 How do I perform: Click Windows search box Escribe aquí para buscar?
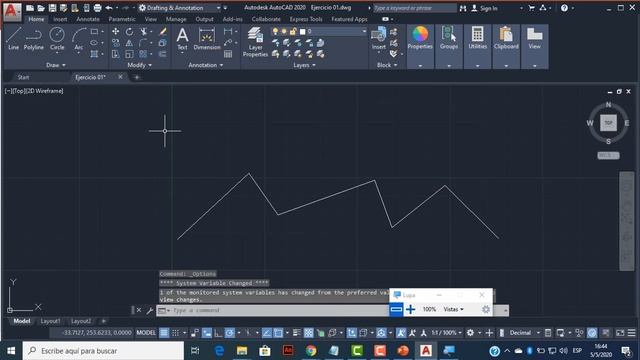pyautogui.click(x=104, y=351)
